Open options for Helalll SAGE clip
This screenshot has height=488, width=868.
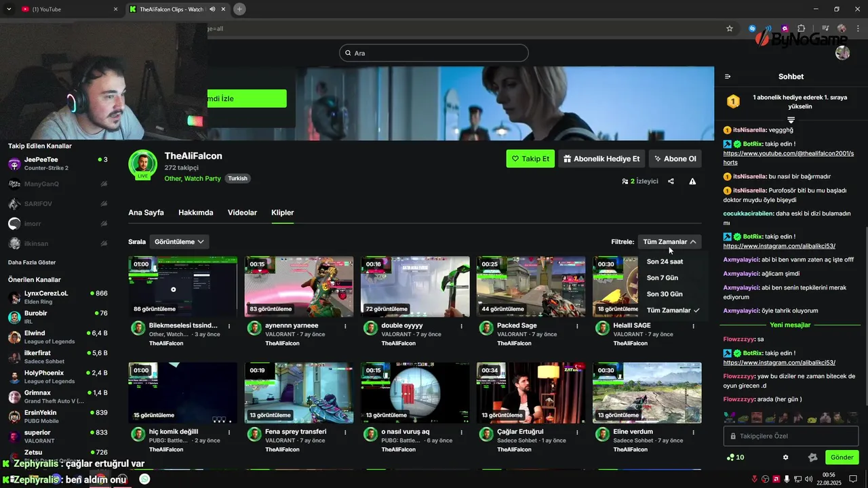tap(693, 326)
